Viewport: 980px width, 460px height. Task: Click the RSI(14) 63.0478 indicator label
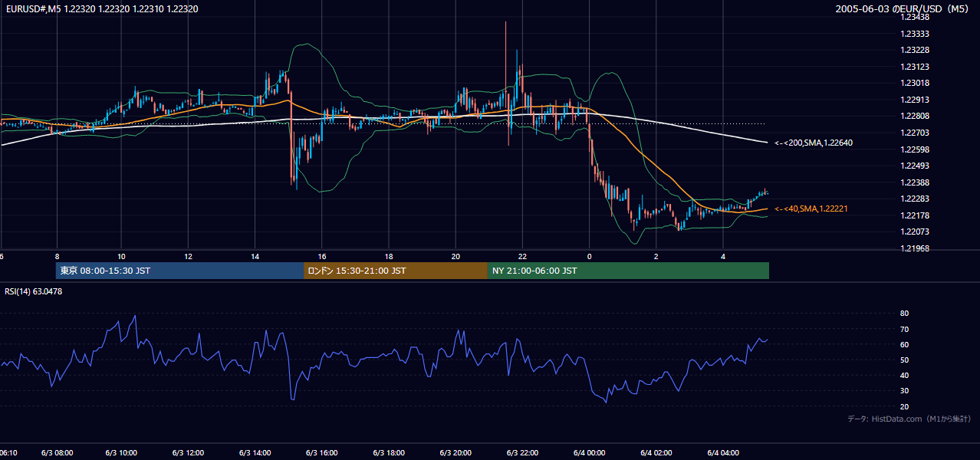tap(34, 291)
